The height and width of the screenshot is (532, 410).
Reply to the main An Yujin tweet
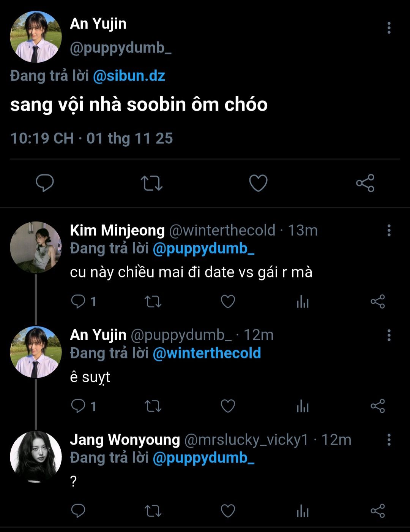(x=45, y=183)
